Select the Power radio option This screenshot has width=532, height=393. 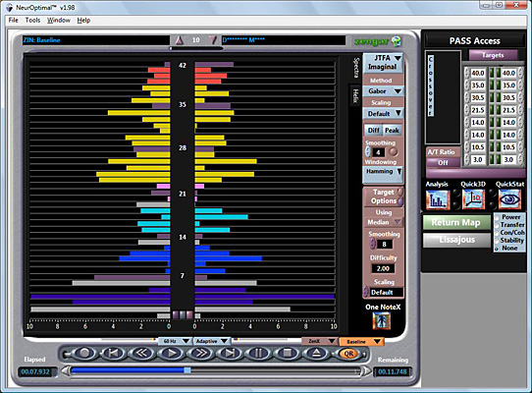(x=497, y=217)
